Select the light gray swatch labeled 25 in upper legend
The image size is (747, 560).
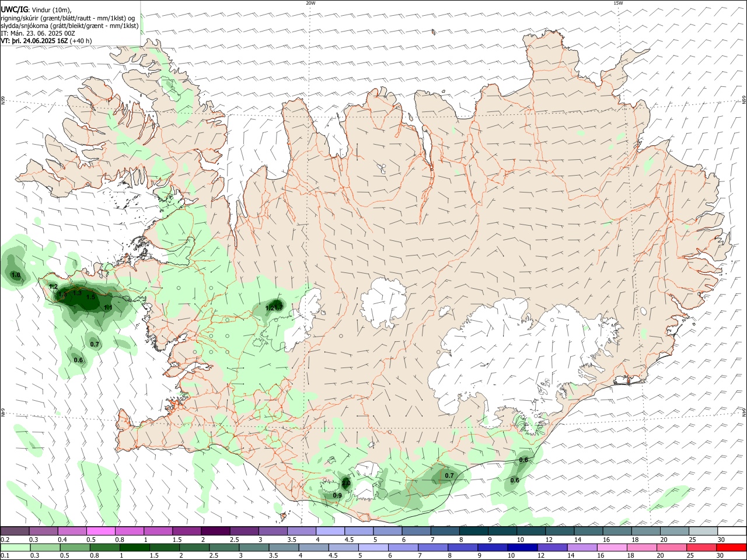click(x=704, y=531)
